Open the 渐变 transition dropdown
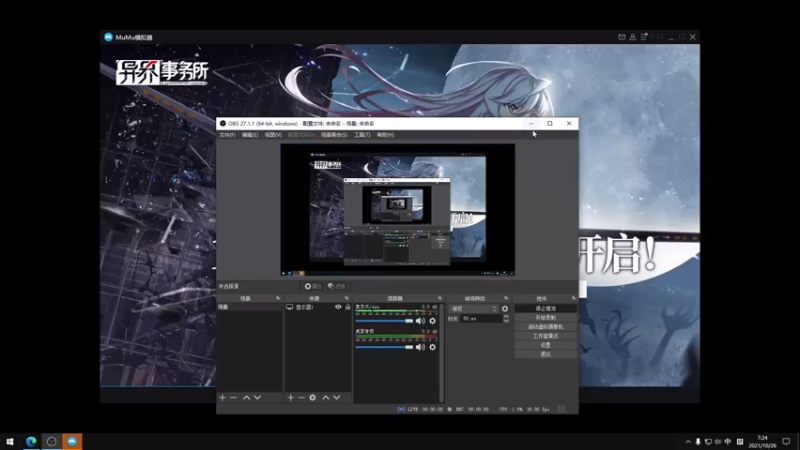 tap(473, 309)
